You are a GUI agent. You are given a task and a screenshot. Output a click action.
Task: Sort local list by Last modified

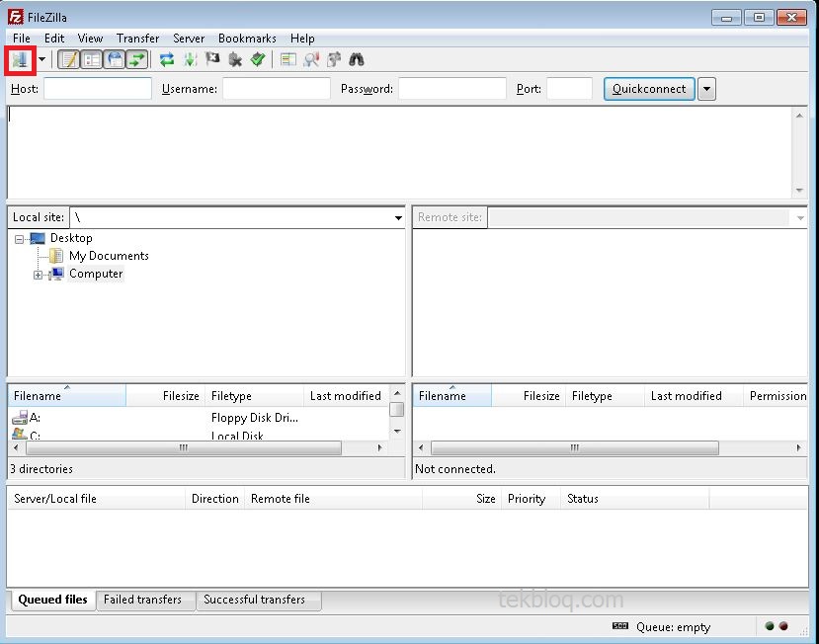(x=347, y=396)
